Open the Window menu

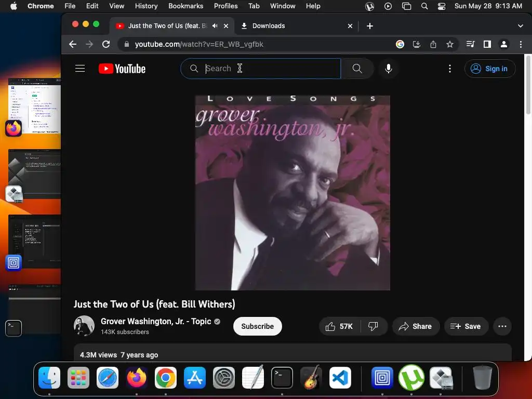[283, 6]
